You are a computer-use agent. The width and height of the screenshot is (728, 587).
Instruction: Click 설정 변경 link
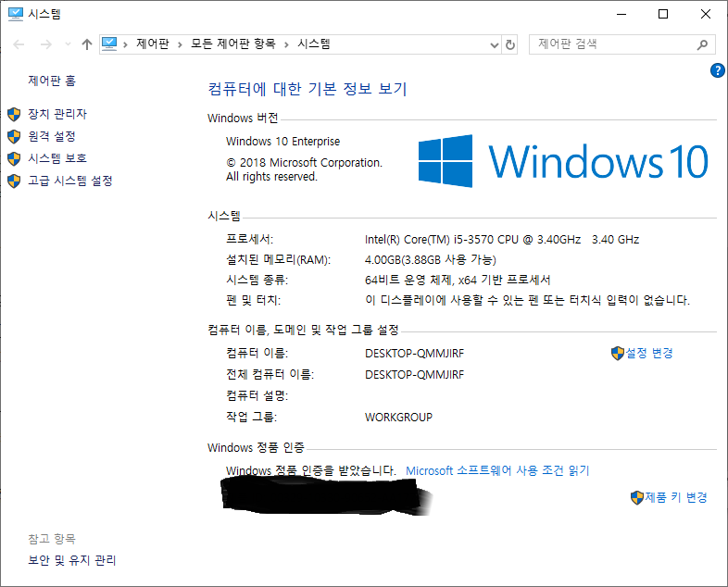tap(649, 353)
